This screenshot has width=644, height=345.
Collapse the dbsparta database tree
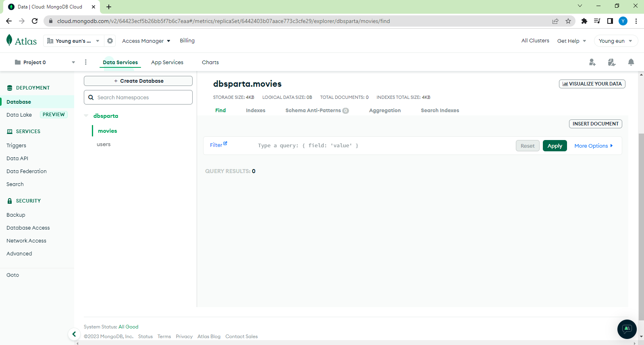pos(86,116)
